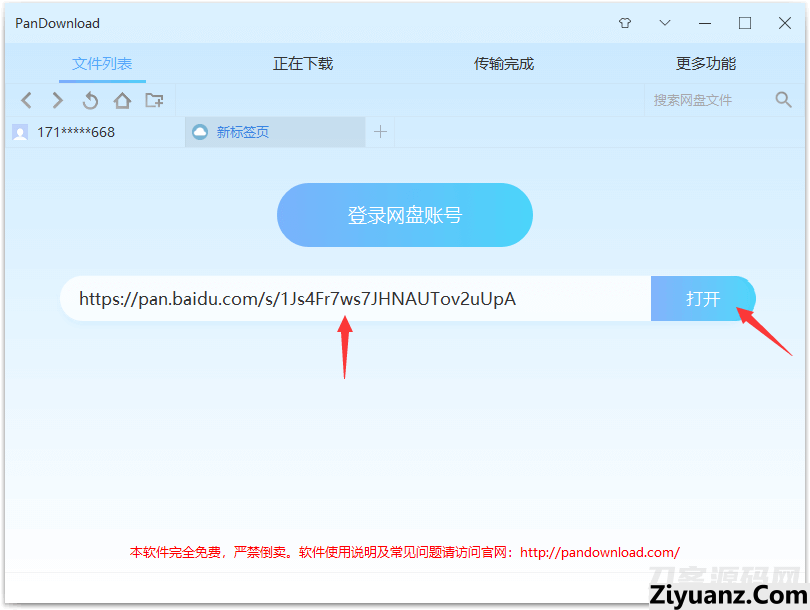Go to home folder icon

(122, 100)
